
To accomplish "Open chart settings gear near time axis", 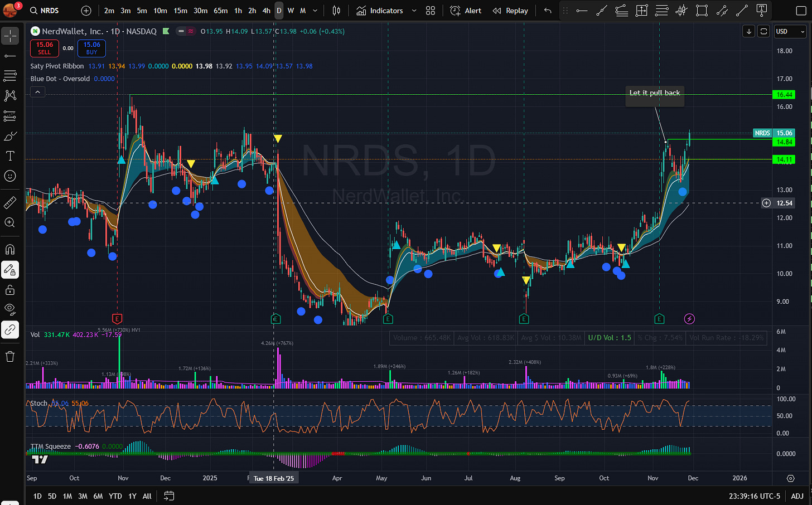I will pyautogui.click(x=790, y=478).
